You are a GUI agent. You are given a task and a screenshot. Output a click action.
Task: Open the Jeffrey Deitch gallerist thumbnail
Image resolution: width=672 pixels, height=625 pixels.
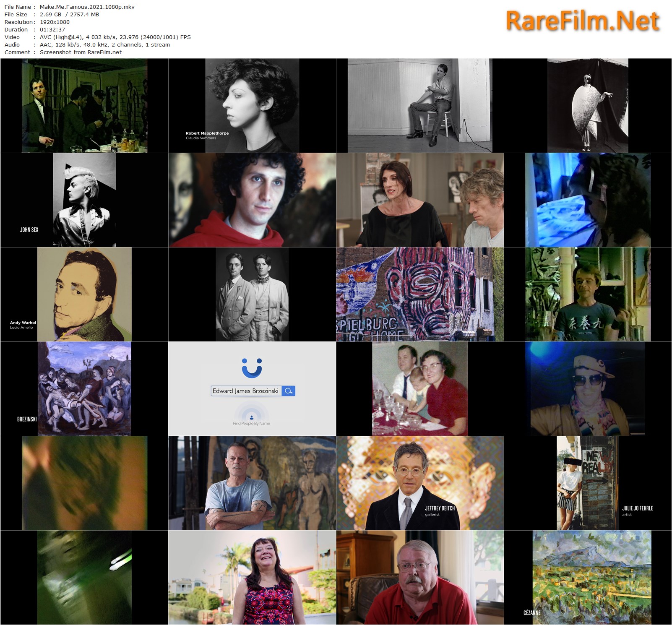pyautogui.click(x=420, y=483)
